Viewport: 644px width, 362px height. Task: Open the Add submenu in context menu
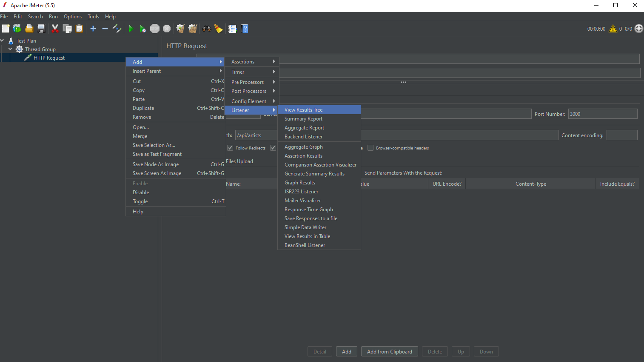[x=175, y=62]
